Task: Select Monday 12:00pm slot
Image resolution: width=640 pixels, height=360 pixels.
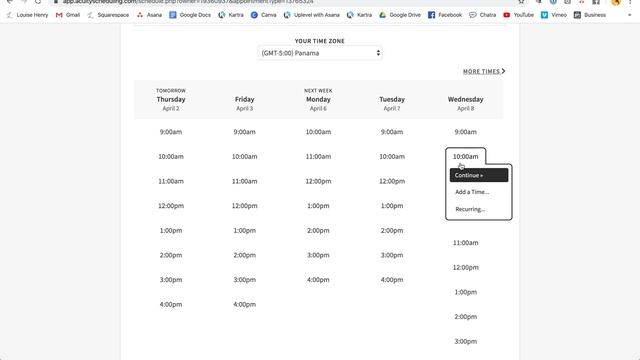Action: point(318,181)
